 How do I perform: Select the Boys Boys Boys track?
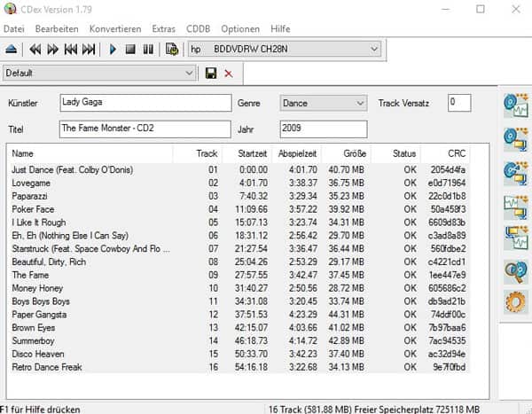[239, 301]
